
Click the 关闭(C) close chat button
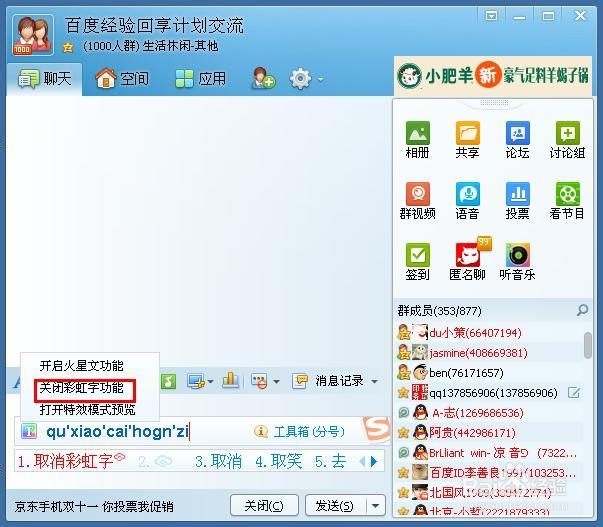[x=264, y=505]
